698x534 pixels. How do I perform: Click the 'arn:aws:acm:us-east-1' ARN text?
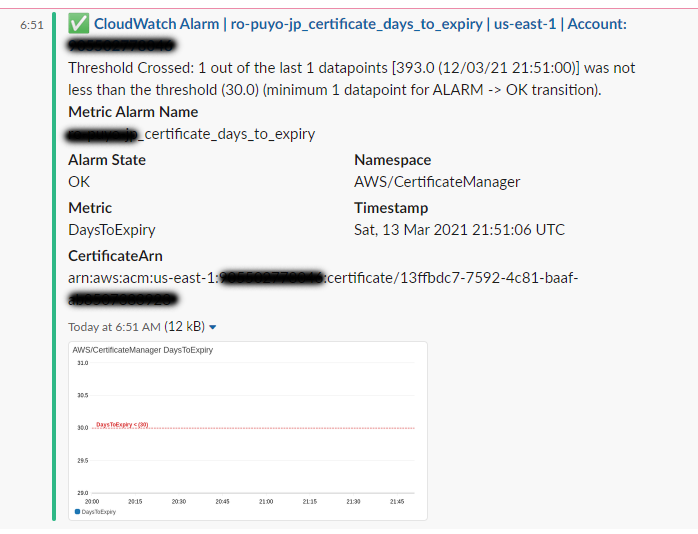coord(143,278)
